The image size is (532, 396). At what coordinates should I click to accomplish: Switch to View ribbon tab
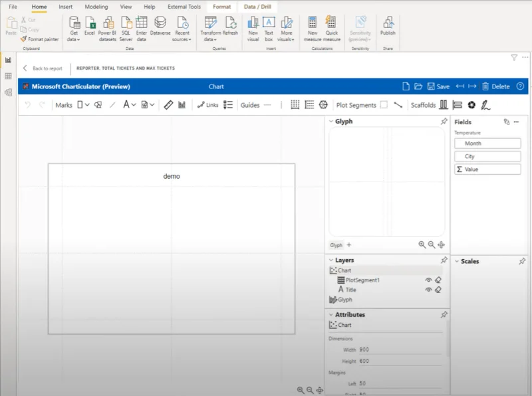click(x=126, y=7)
